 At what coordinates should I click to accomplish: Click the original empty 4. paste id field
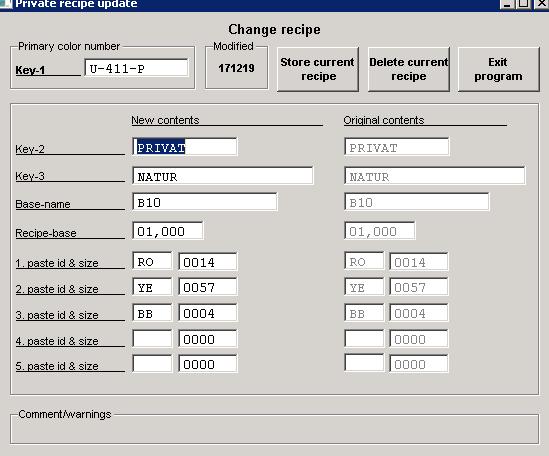pyautogui.click(x=364, y=338)
